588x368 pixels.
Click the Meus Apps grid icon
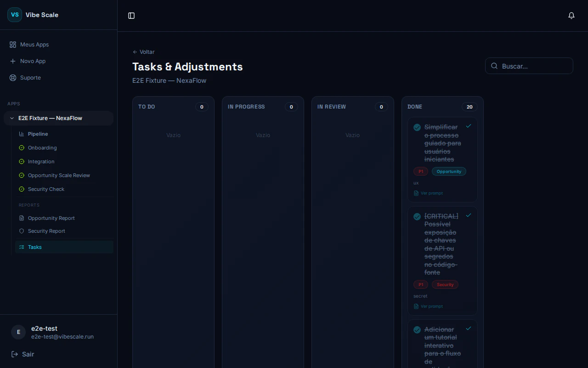(12, 44)
